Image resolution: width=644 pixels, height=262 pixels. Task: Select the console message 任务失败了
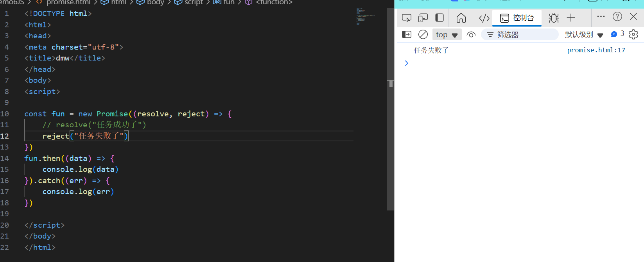pos(431,50)
